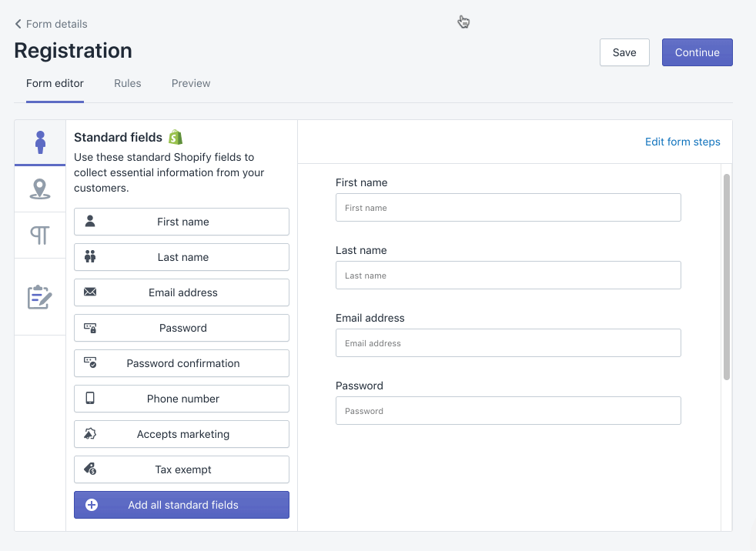The image size is (756, 551).
Task: Click Add all standard fields
Action: [x=181, y=505]
